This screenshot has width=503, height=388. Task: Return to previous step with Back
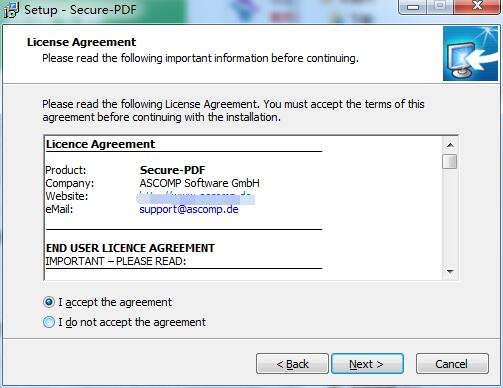tap(292, 364)
